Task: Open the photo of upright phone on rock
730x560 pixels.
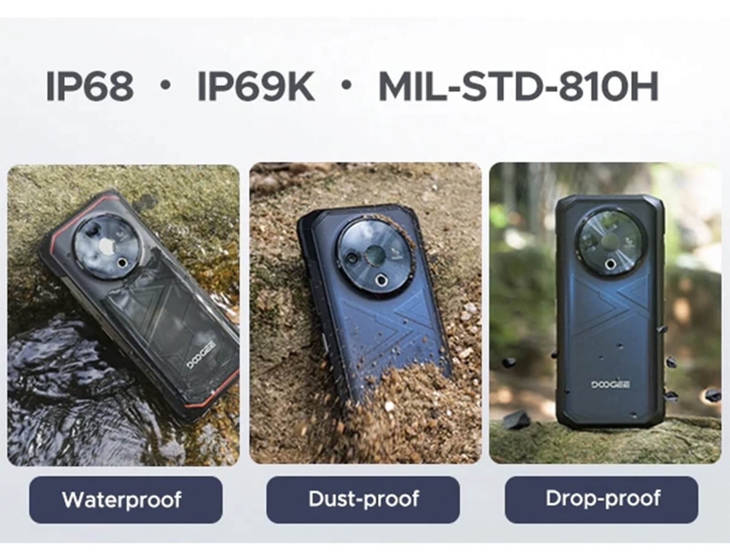Action: (605, 313)
